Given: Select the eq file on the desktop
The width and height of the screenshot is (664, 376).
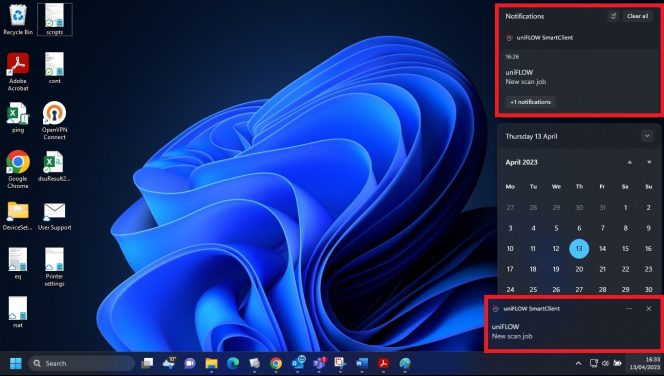Looking at the screenshot, I should tap(18, 263).
